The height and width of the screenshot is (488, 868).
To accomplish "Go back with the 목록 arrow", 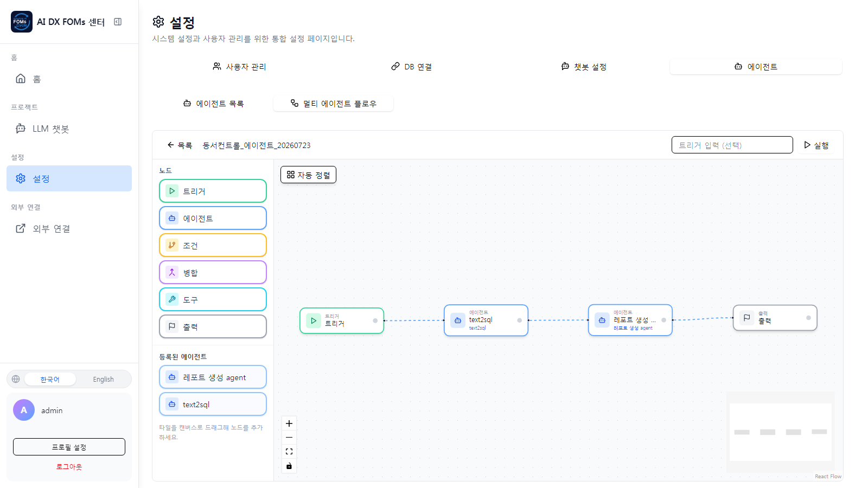I will 180,145.
